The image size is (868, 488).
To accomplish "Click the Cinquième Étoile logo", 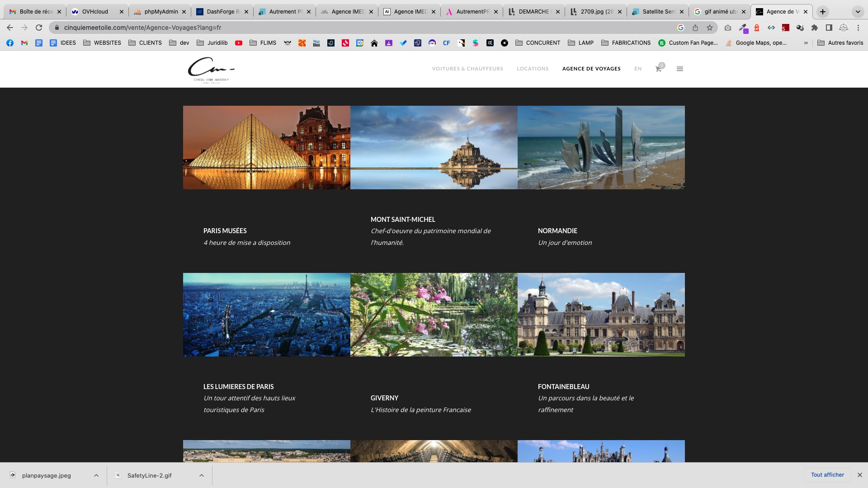I will pos(211,70).
